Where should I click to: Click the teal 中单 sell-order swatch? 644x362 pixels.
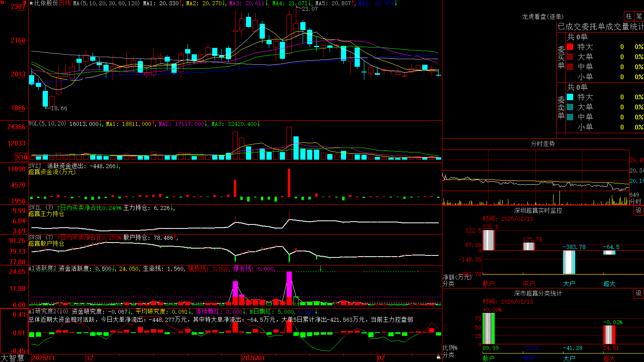570,117
